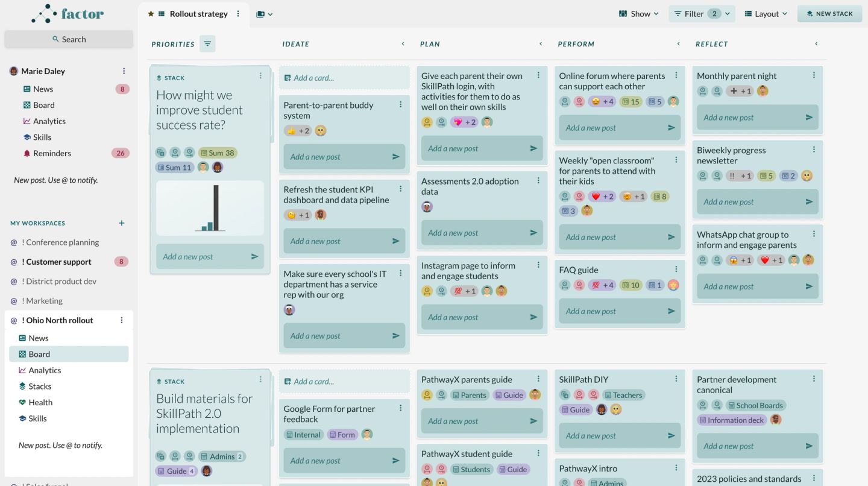
Task: Click the School Boards tag on Partner development canonical
Action: coord(756,406)
